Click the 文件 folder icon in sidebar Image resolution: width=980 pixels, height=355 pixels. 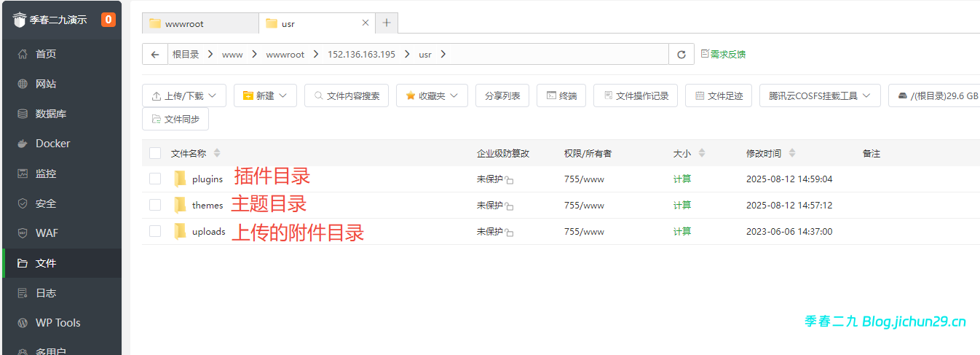tap(23, 263)
